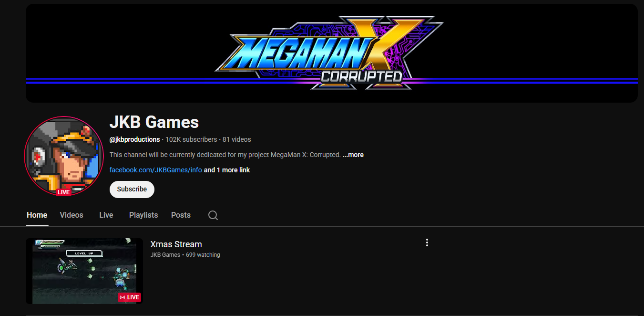The width and height of the screenshot is (644, 316).
Task: Go to the Live tab
Action: click(106, 215)
